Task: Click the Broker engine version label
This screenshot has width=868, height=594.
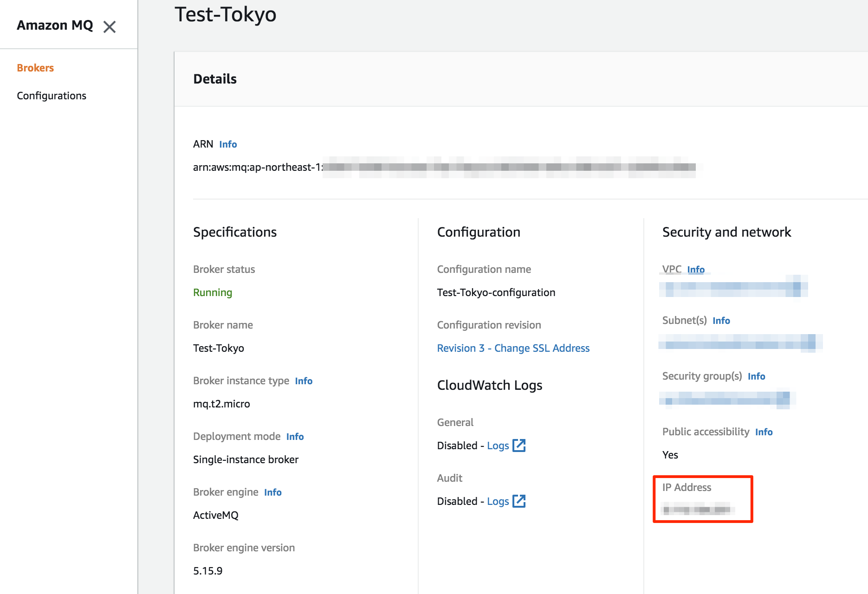Action: [244, 548]
